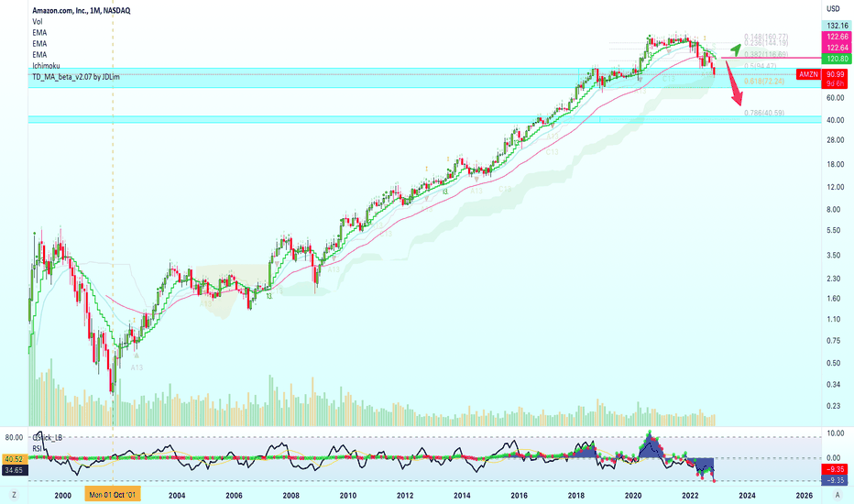Click the 2004 year label on time axis

coord(177,495)
